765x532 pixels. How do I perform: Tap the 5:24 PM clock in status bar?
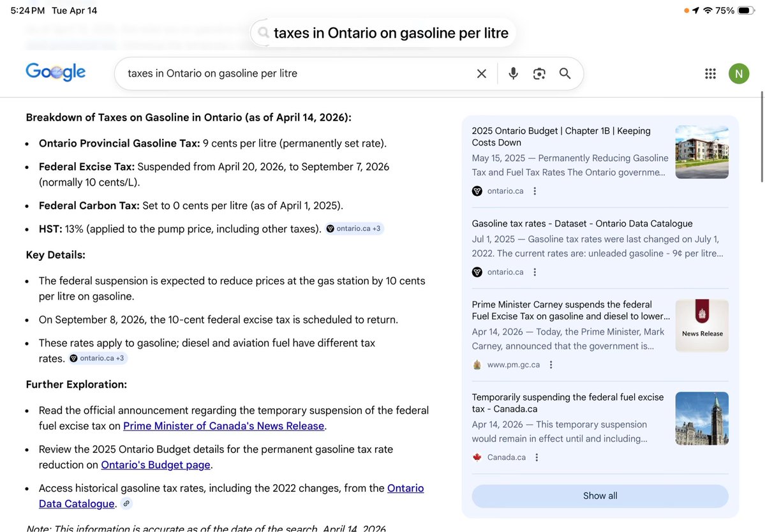pyautogui.click(x=27, y=10)
